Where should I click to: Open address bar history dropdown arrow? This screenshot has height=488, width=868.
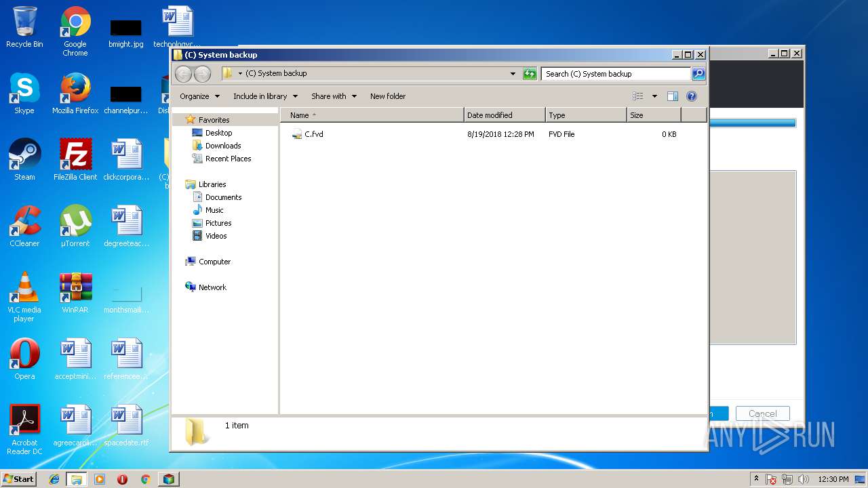coord(513,74)
